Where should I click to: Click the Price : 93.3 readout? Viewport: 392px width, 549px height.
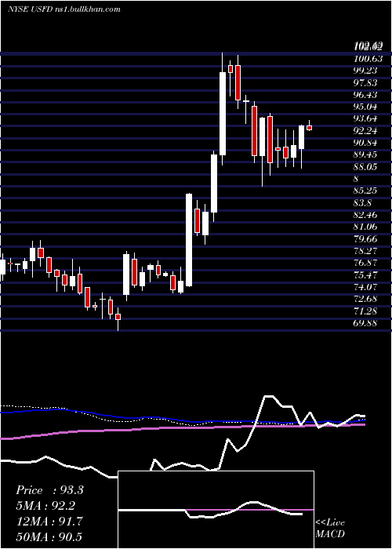[x=49, y=490]
